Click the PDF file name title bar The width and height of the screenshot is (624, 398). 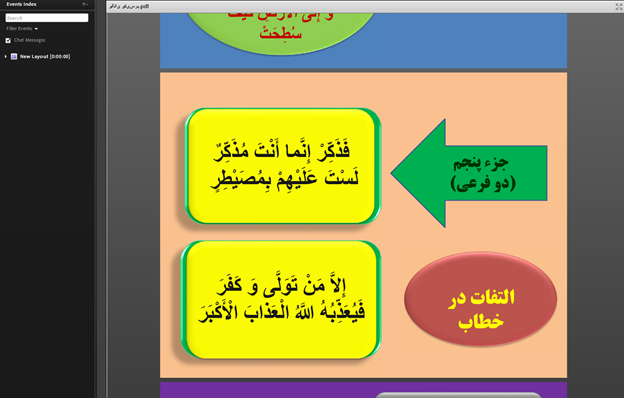pyautogui.click(x=129, y=6)
